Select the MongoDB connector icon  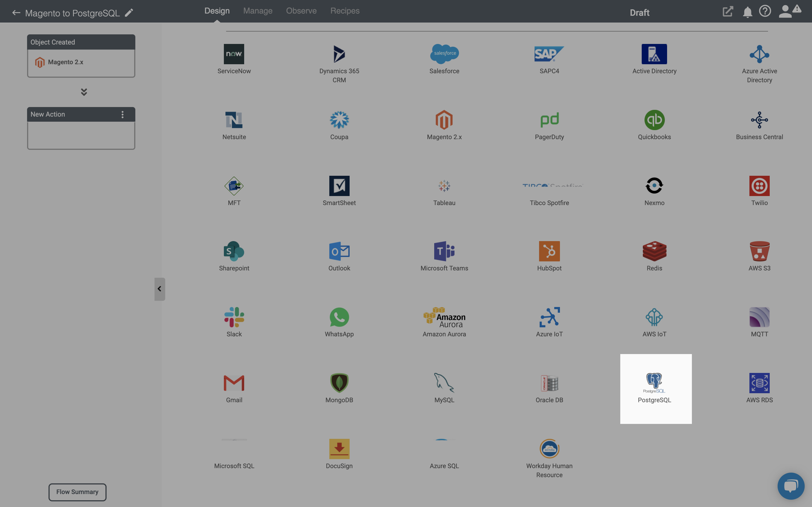tap(339, 383)
